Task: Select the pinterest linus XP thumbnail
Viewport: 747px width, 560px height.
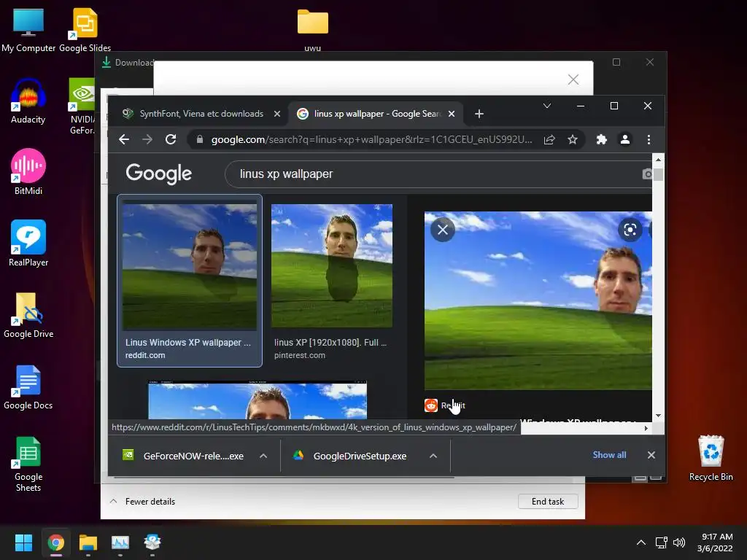Action: (x=332, y=265)
